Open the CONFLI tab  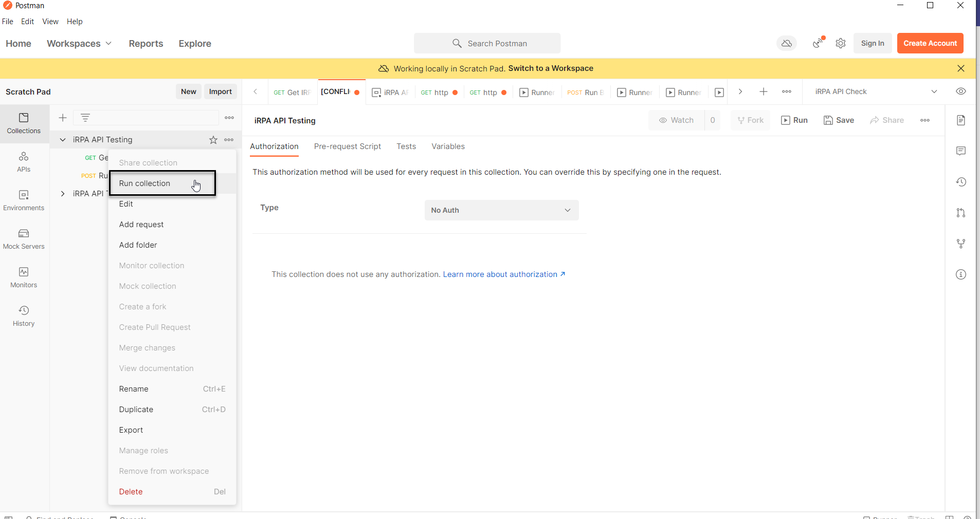point(340,92)
